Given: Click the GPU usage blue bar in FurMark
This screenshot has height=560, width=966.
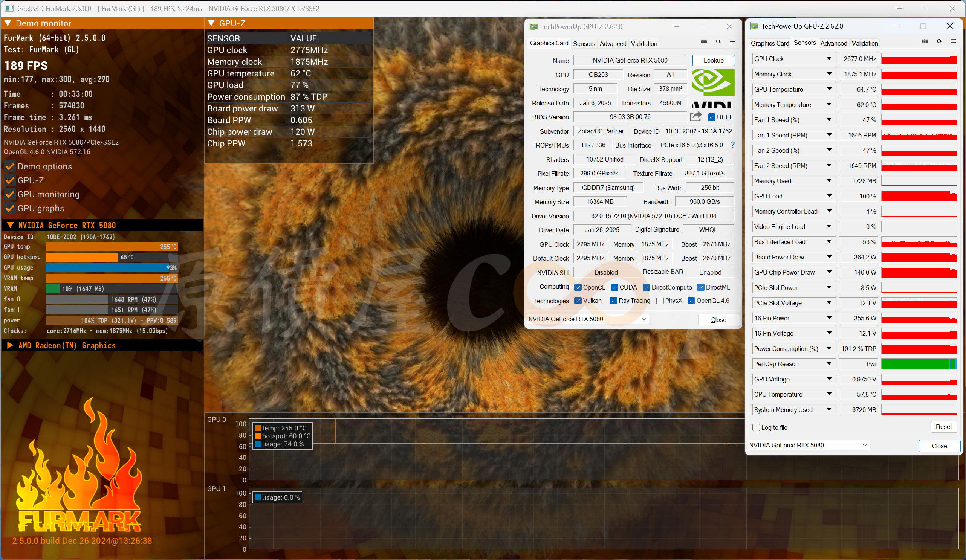Looking at the screenshot, I should tap(112, 267).
